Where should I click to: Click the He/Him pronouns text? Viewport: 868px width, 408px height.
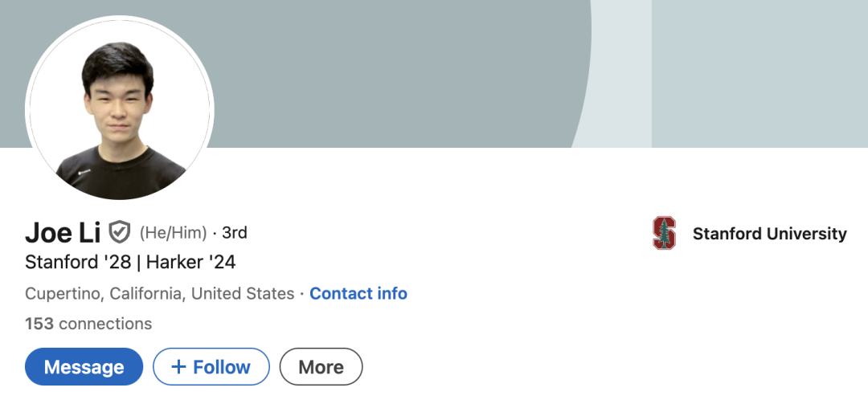click(x=174, y=233)
